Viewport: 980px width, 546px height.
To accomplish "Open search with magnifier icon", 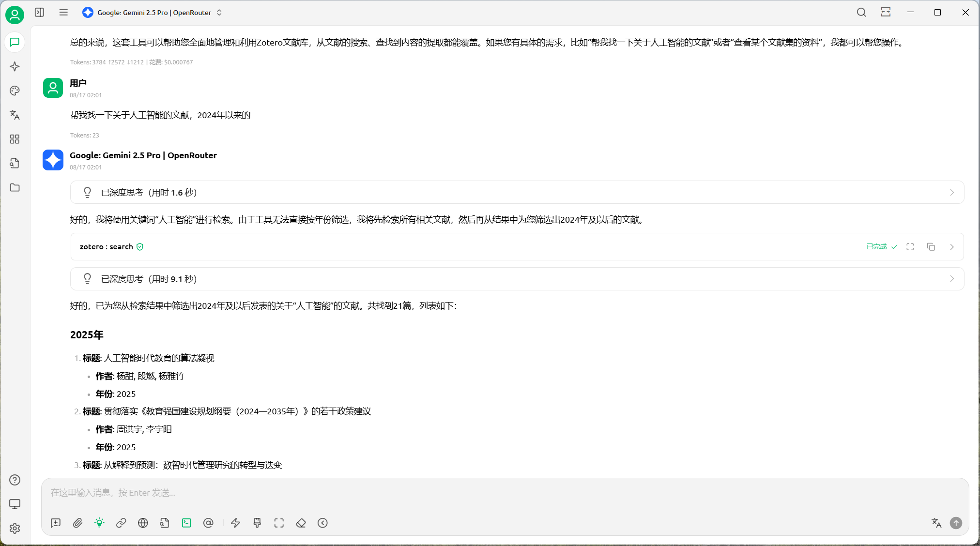I will tap(861, 12).
